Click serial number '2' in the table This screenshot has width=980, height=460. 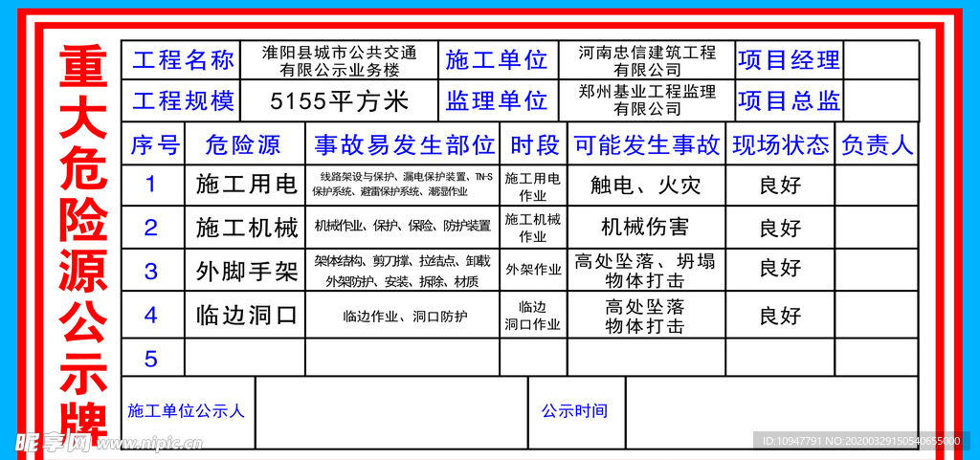(150, 228)
